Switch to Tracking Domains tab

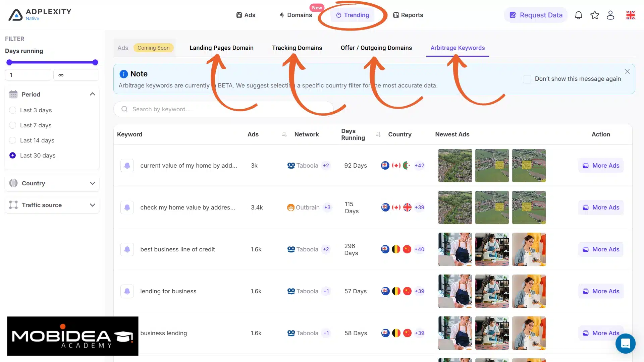[297, 48]
